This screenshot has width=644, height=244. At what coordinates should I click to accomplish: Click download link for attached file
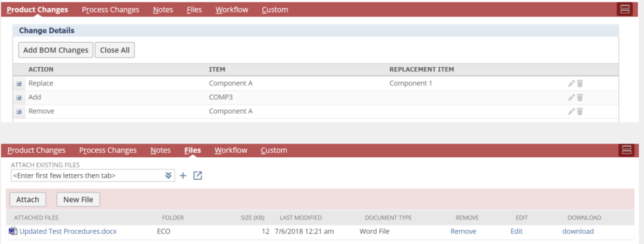point(578,231)
